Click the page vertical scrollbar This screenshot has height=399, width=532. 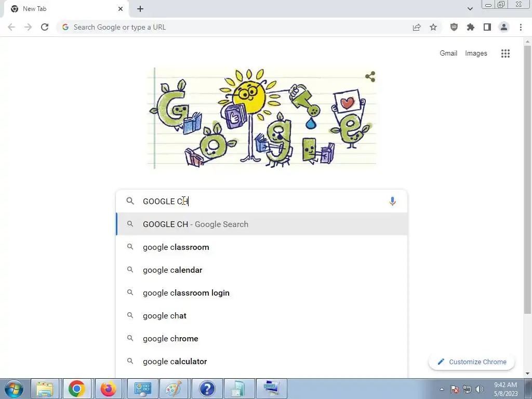coord(527,180)
